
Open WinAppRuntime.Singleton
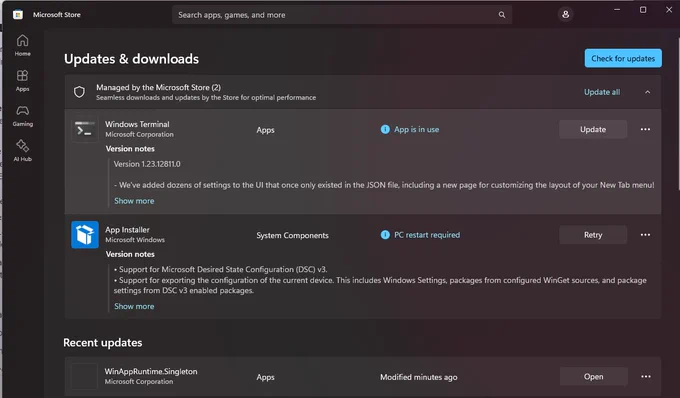click(593, 376)
